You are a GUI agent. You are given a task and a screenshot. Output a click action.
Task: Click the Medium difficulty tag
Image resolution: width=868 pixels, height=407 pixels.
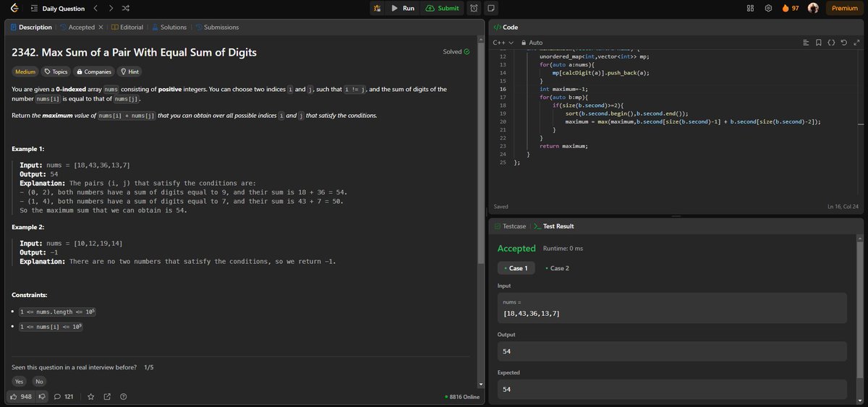coord(25,72)
